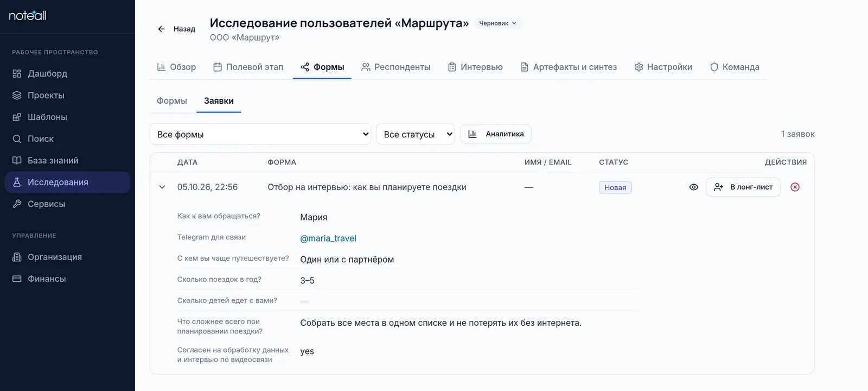Open Финансы in the sidebar
This screenshot has height=391, width=868.
click(x=67, y=279)
